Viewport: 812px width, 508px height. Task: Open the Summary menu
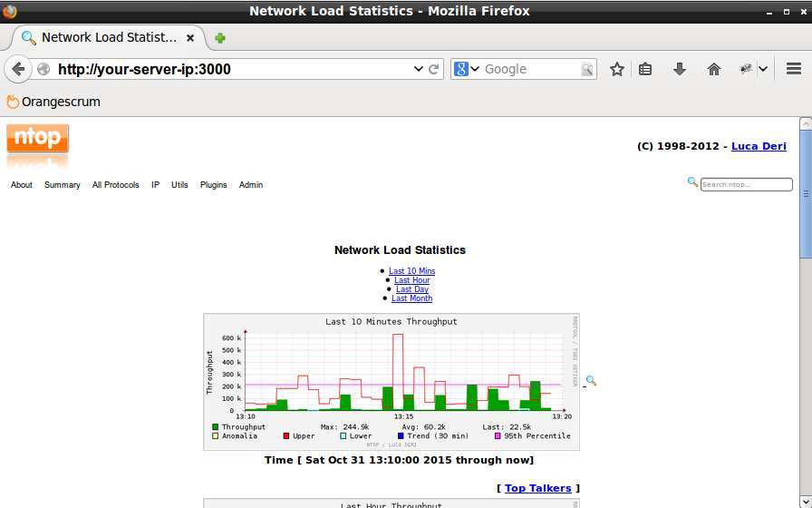(63, 185)
